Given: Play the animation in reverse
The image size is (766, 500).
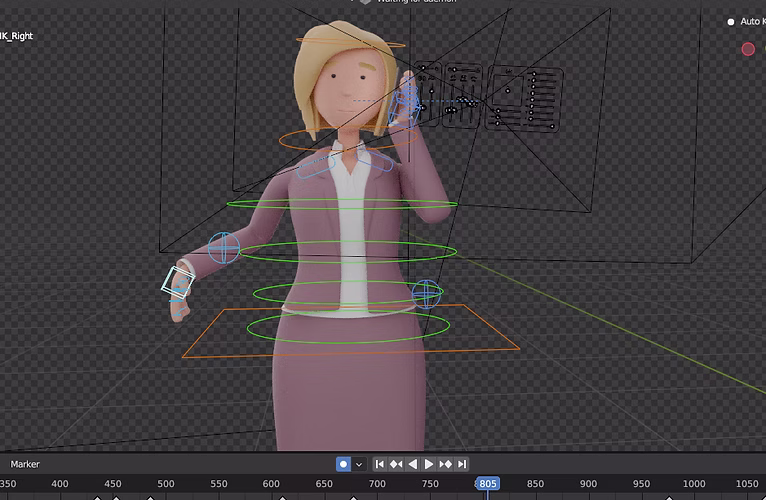Looking at the screenshot, I should tap(413, 464).
